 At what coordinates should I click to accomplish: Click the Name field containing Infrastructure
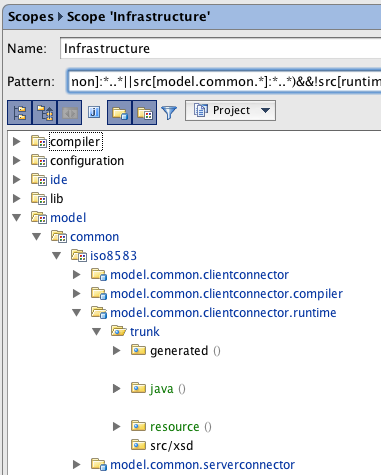[x=220, y=48]
